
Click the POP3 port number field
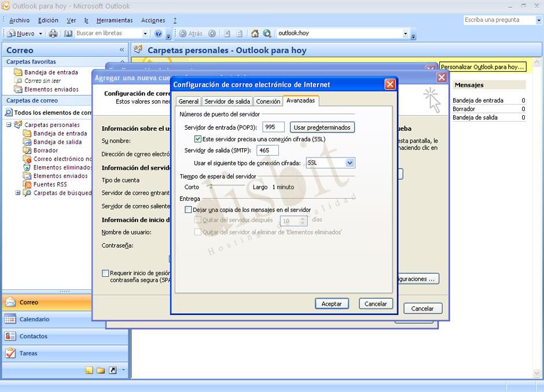tap(273, 127)
